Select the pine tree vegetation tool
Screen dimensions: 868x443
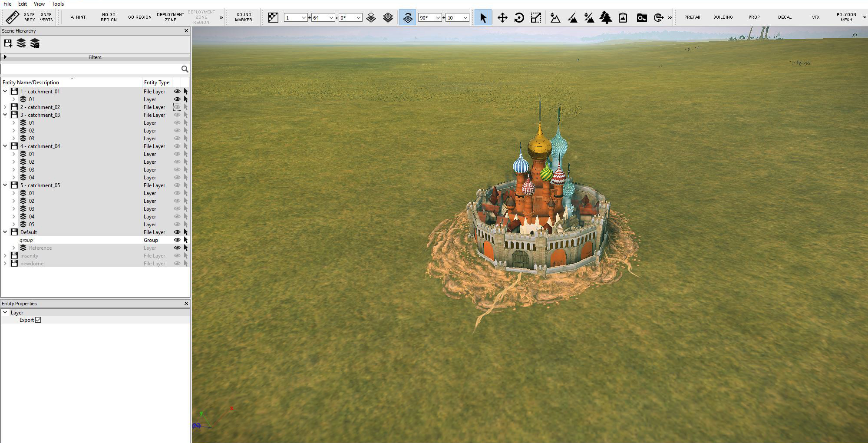click(606, 17)
